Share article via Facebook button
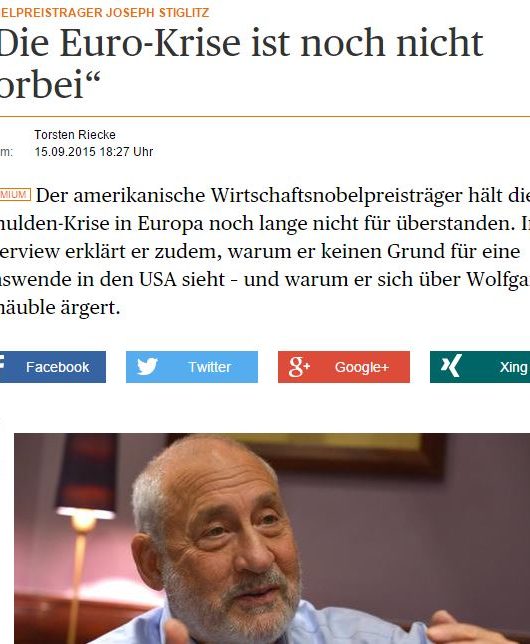 (x=53, y=367)
